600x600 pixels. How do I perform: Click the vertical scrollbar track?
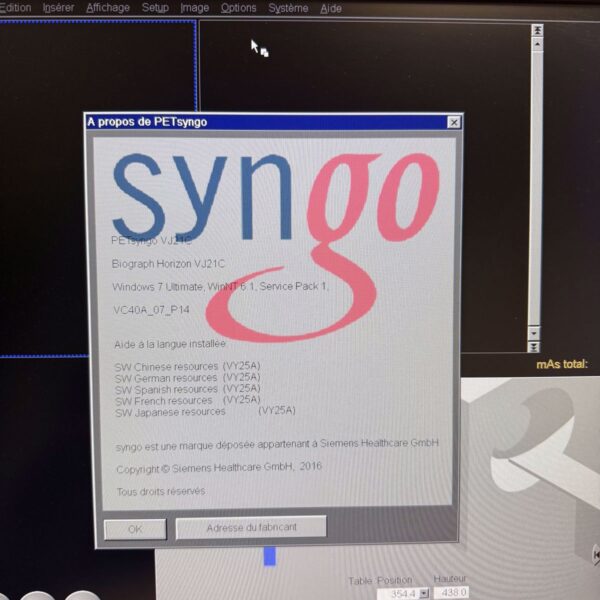535,188
